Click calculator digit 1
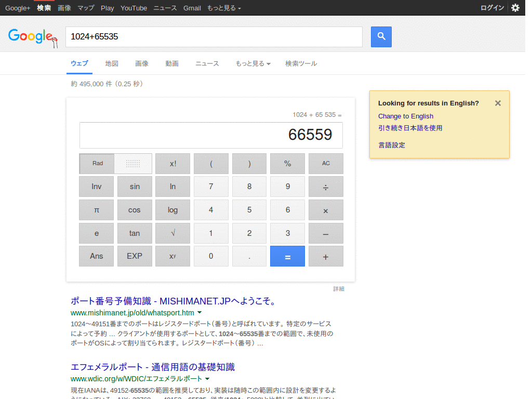 (x=211, y=233)
